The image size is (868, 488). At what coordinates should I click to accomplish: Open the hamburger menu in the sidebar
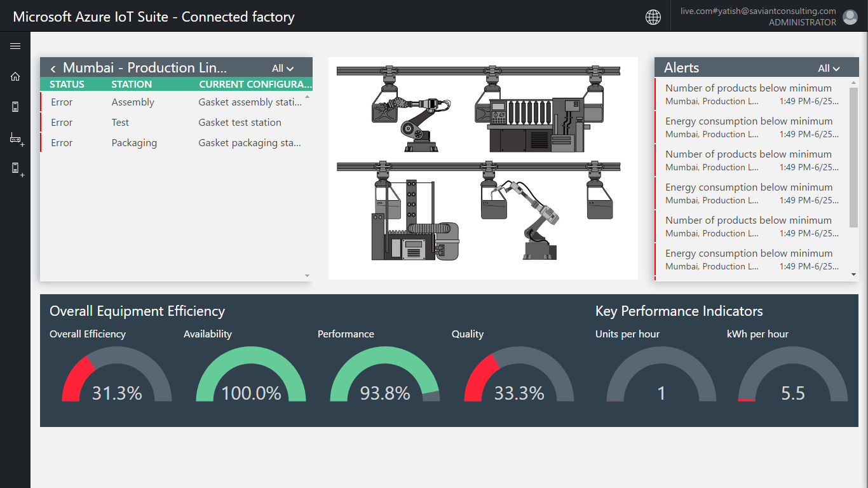[x=15, y=46]
